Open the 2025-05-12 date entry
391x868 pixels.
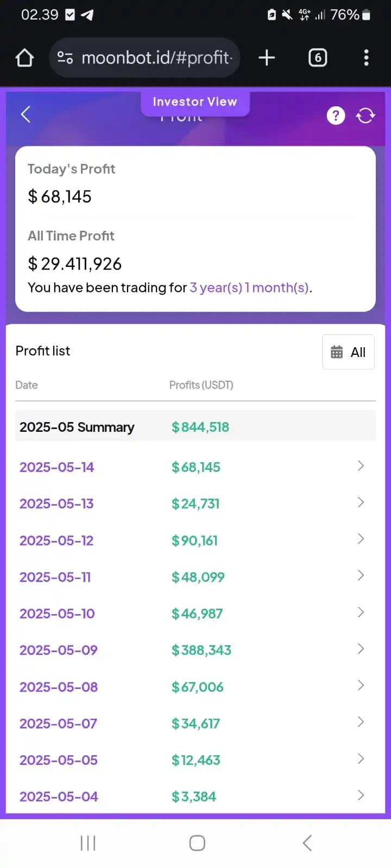[56, 541]
